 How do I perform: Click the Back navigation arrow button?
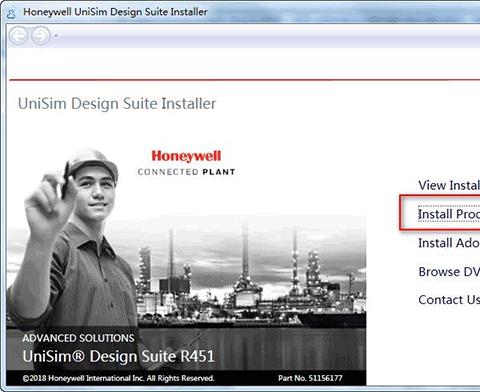point(18,36)
